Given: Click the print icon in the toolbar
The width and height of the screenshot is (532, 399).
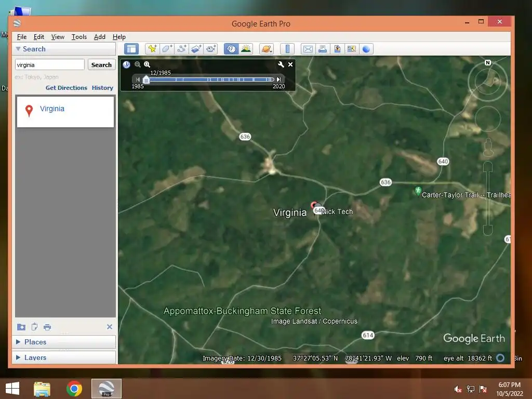Looking at the screenshot, I should tap(322, 49).
